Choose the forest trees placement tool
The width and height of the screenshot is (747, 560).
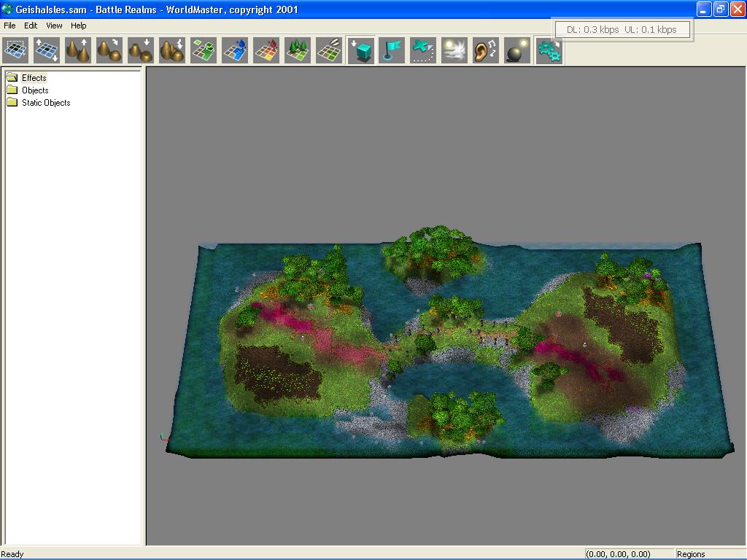298,50
